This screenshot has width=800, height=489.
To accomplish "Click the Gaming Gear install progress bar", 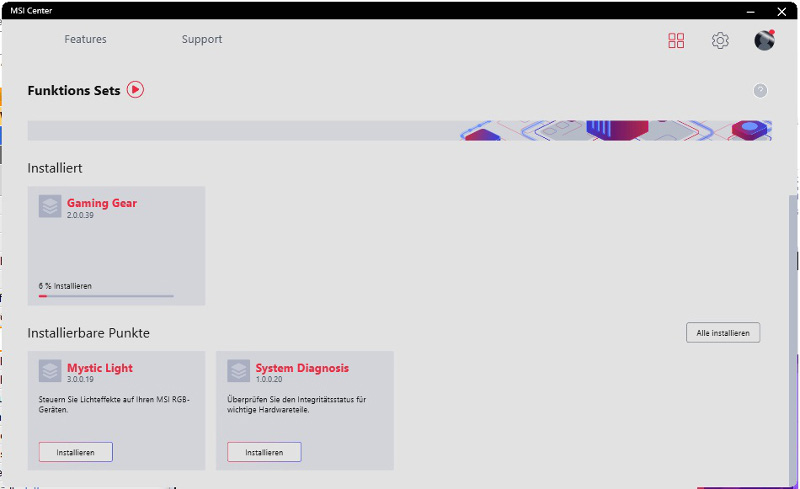I will coord(106,296).
